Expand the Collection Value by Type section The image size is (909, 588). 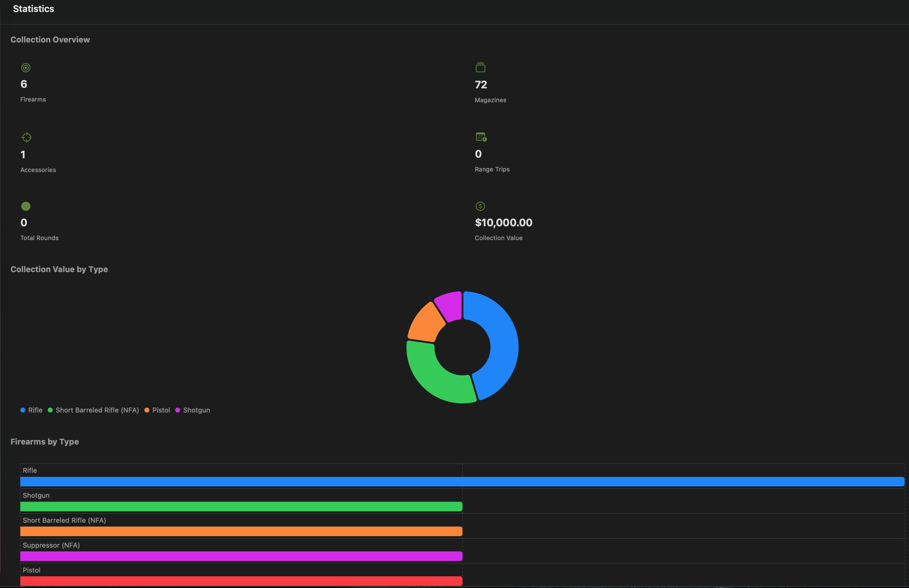point(59,269)
